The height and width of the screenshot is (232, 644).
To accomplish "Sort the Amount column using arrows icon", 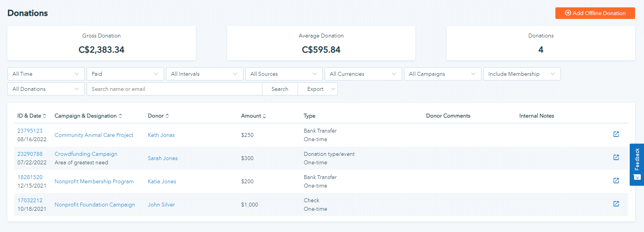I will point(264,116).
